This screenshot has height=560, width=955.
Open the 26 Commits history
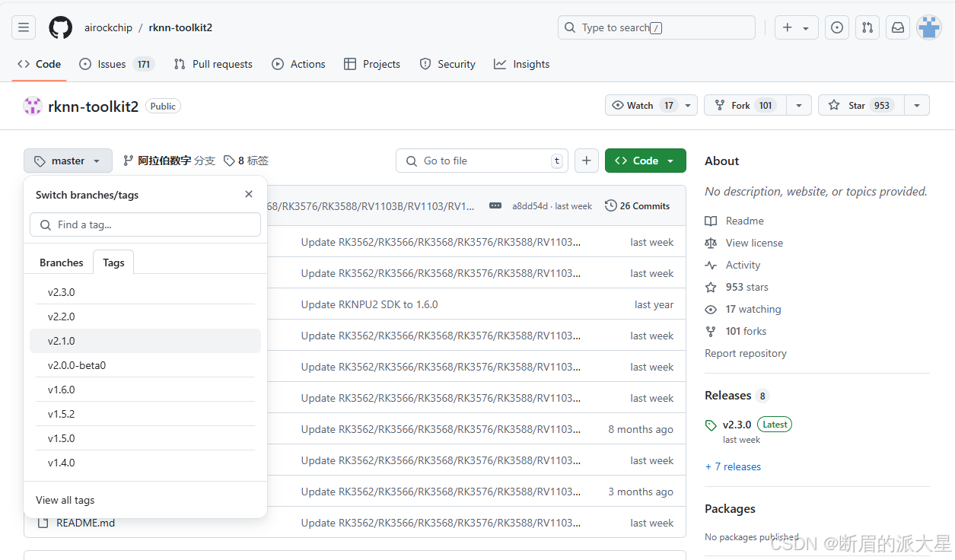638,205
